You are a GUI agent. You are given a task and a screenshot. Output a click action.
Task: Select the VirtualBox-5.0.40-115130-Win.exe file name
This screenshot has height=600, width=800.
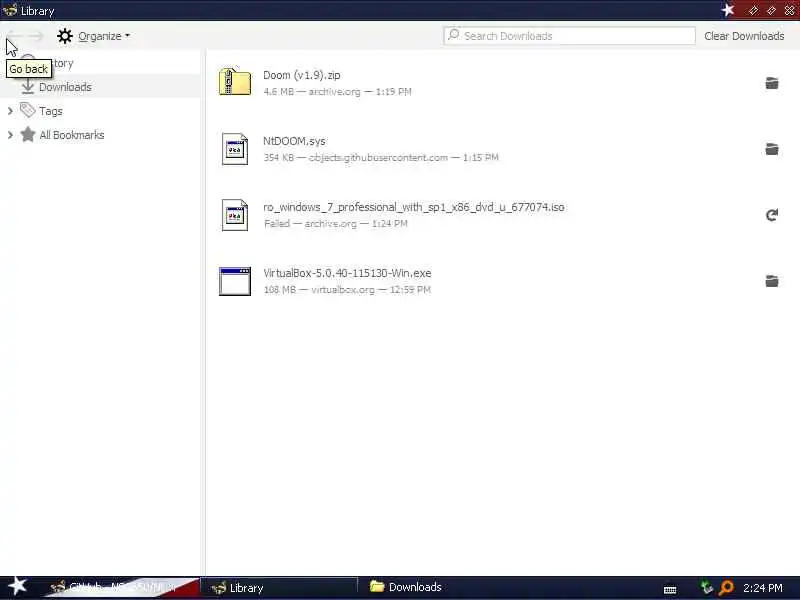(347, 273)
